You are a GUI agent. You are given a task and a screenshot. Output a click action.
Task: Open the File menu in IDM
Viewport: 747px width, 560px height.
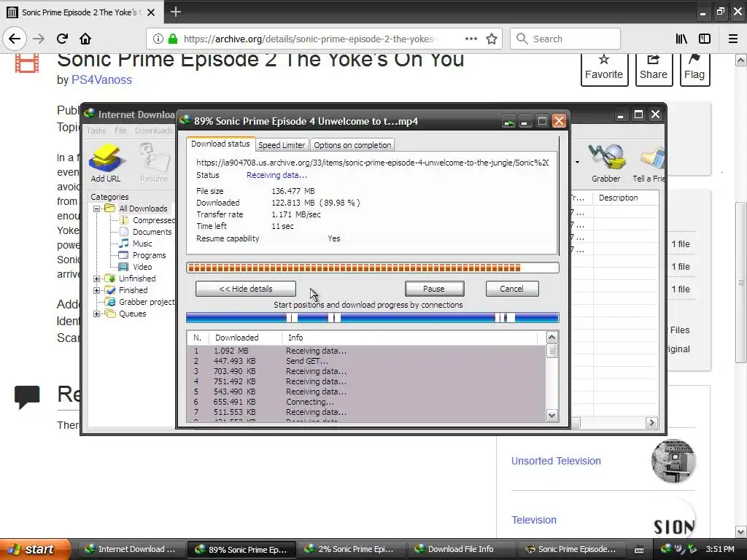coord(120,131)
